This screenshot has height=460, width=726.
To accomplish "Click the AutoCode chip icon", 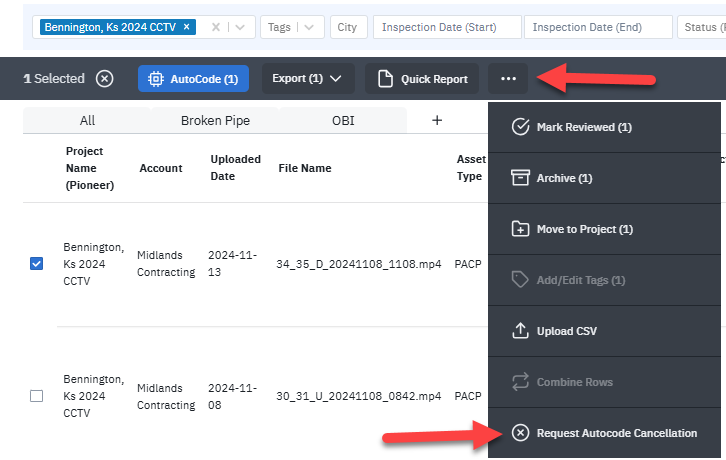I will (156, 79).
